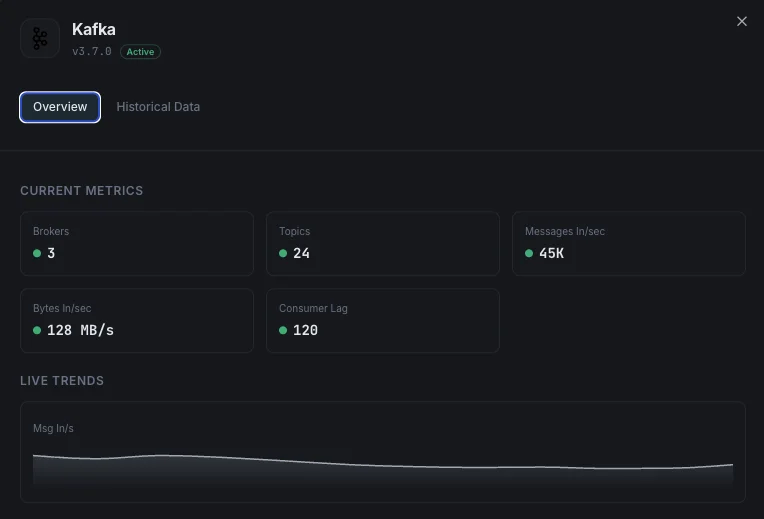Open the Brokers metric card
764x519 pixels.
[x=137, y=243]
